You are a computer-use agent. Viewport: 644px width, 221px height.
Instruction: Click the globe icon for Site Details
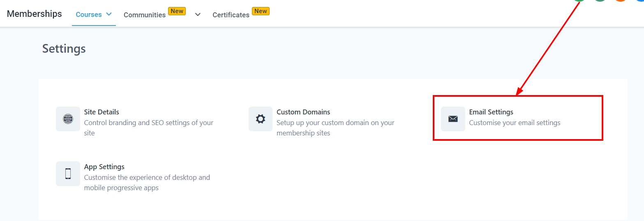tap(68, 119)
